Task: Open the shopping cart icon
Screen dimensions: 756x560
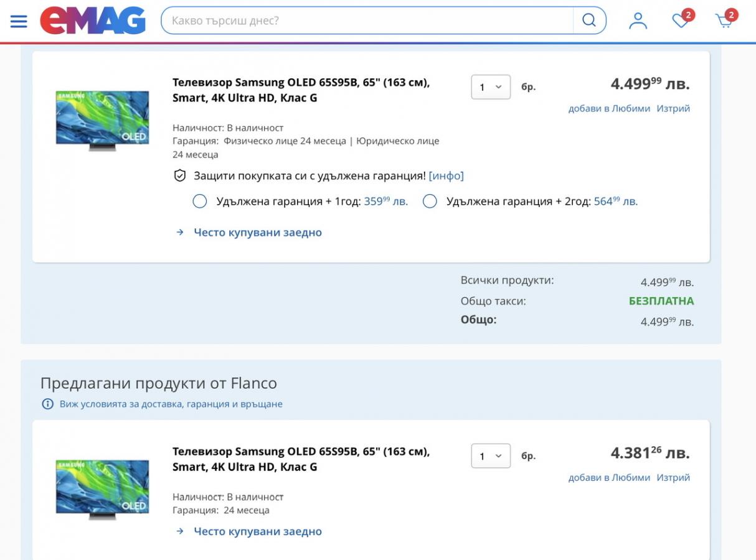Action: (x=725, y=21)
